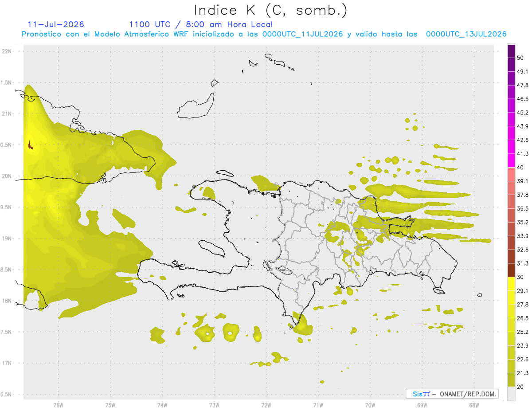Click the longitude label "72W"
The width and height of the screenshot is (532, 411).
click(266, 405)
